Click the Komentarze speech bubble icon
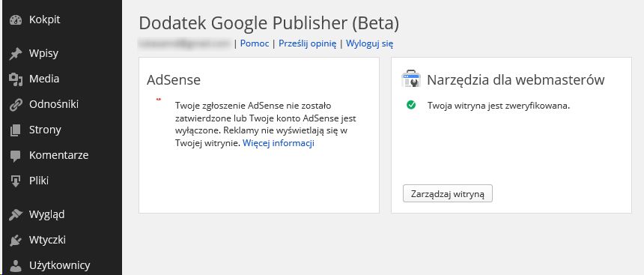644x275 pixels. tap(16, 156)
